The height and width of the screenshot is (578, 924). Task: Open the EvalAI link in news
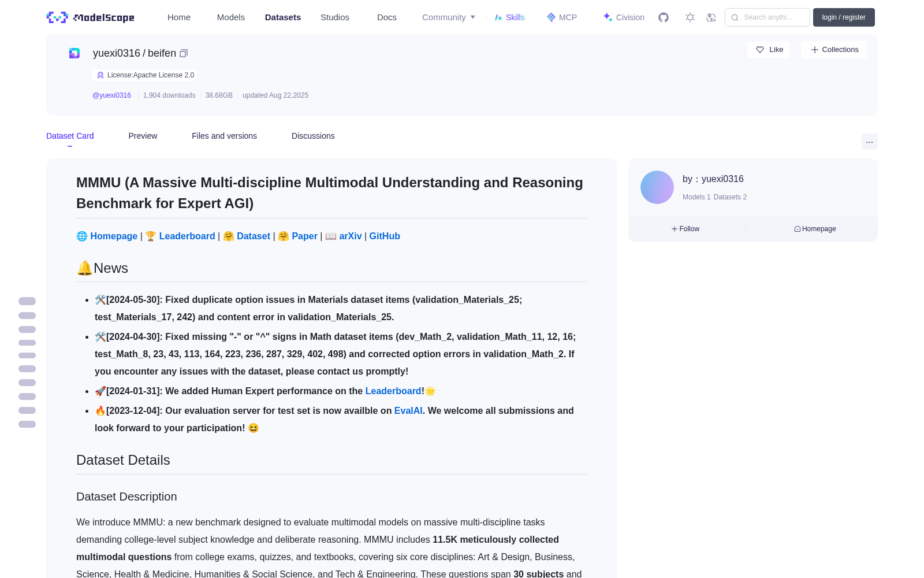click(x=408, y=410)
